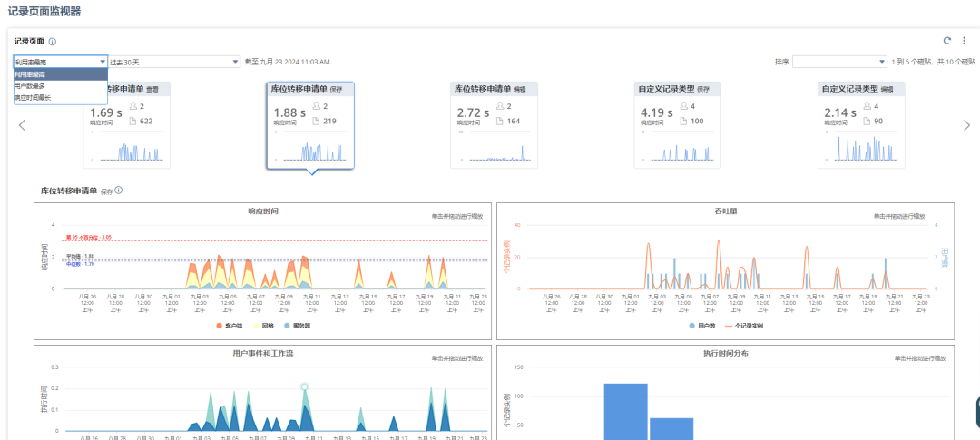Click 单击并拖动进行缩放 hint in 响应时间 chart
This screenshot has width=980, height=440.
pos(456,216)
